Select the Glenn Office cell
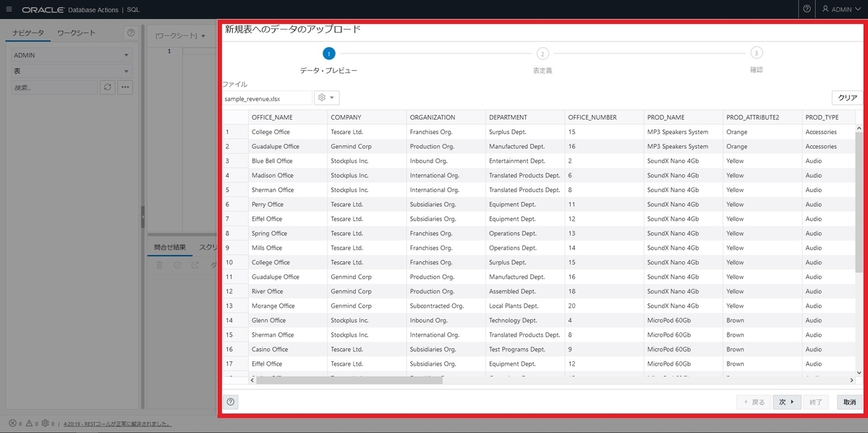The image size is (868, 433). click(287, 320)
